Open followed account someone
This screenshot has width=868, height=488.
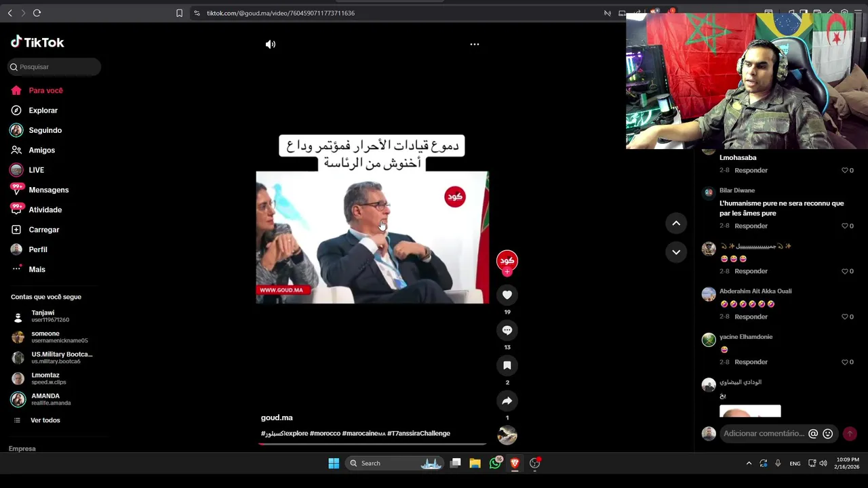[50, 337]
